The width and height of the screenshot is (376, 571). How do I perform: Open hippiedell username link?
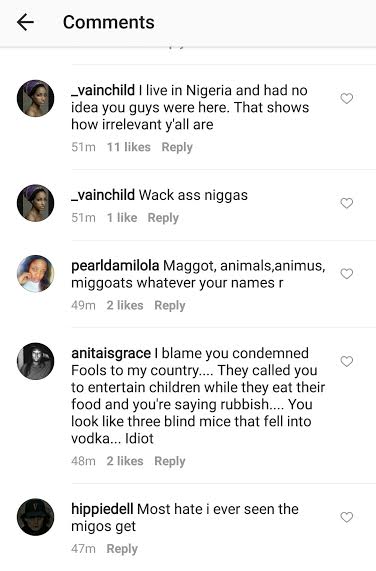(102, 509)
